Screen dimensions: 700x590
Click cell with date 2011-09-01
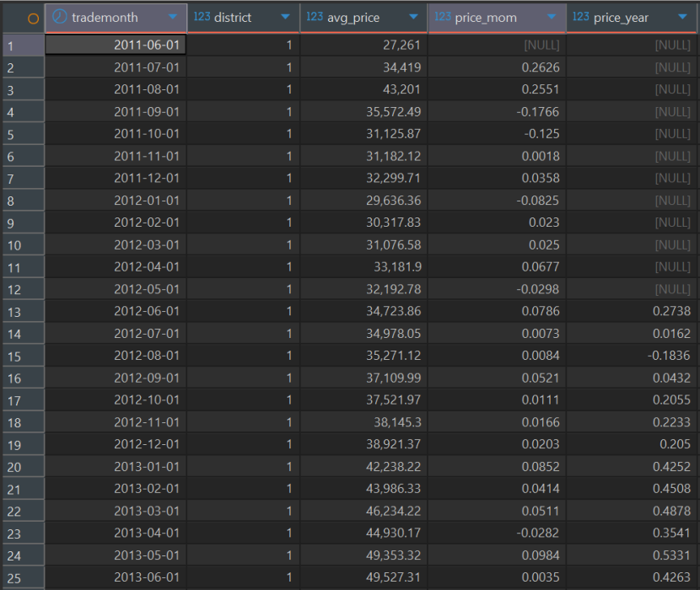click(116, 111)
